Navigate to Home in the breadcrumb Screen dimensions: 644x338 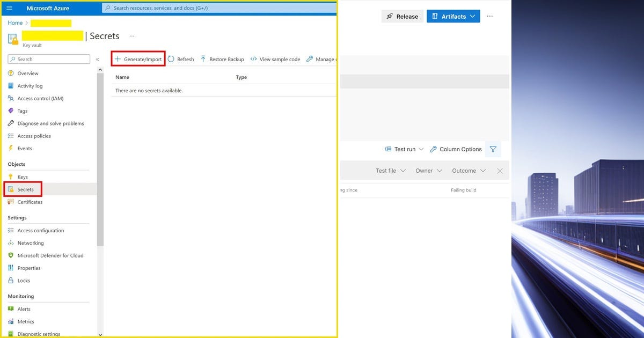point(14,23)
